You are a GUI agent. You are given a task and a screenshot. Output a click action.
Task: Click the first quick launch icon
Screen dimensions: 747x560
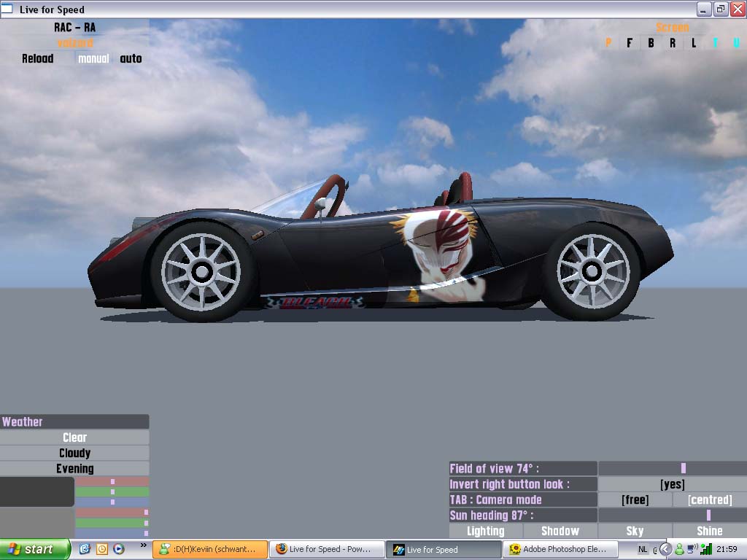pyautogui.click(x=85, y=549)
